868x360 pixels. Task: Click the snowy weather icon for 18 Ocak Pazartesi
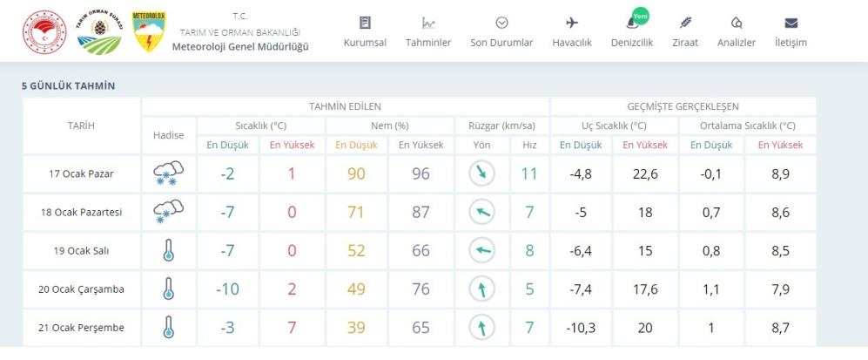pyautogui.click(x=168, y=213)
